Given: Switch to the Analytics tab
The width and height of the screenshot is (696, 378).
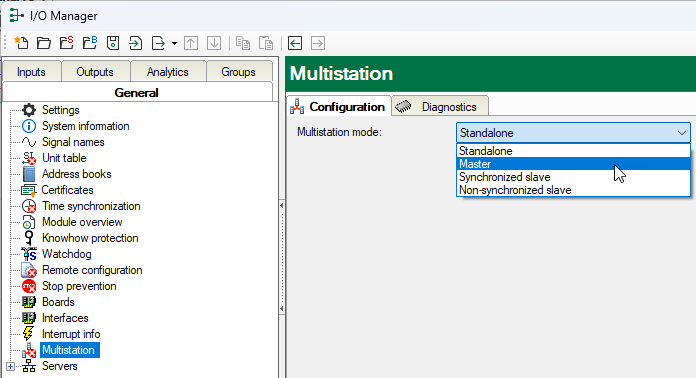Looking at the screenshot, I should pyautogui.click(x=168, y=72).
